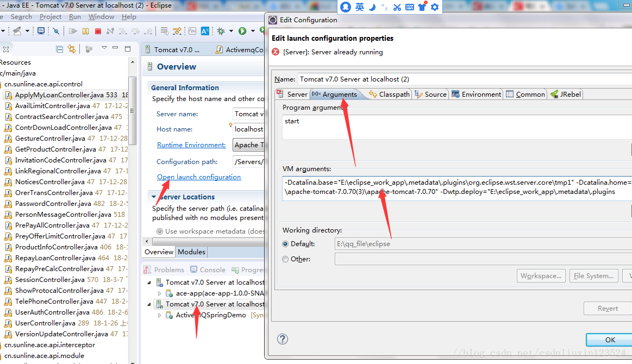The height and width of the screenshot is (364, 632).
Task: Minimize the project explorer panel
Action: [115, 48]
